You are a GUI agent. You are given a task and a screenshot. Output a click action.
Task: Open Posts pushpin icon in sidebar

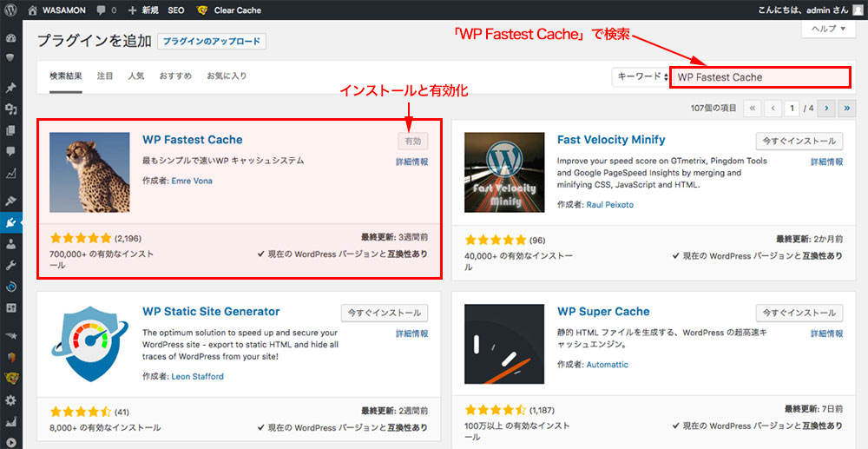point(11,89)
